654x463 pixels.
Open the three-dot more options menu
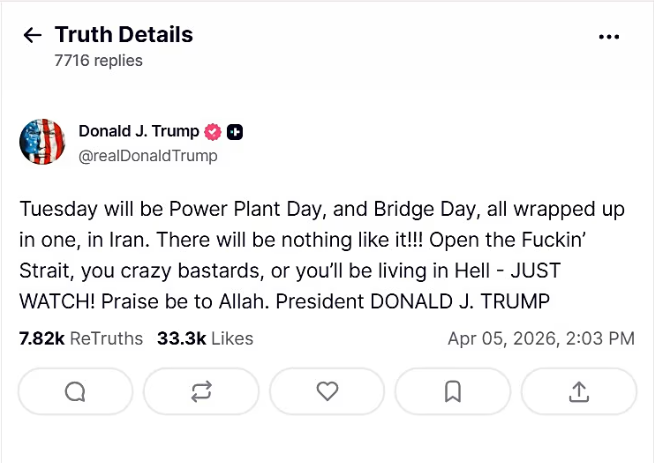tap(609, 36)
